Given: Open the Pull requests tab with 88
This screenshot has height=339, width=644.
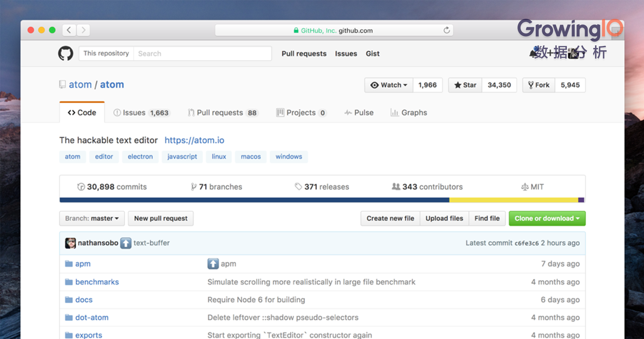Looking at the screenshot, I should point(223,113).
